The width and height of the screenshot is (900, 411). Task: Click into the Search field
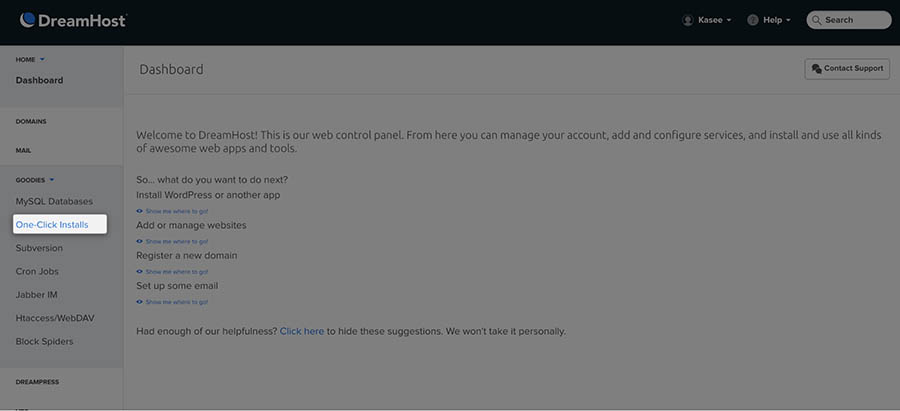tap(855, 20)
